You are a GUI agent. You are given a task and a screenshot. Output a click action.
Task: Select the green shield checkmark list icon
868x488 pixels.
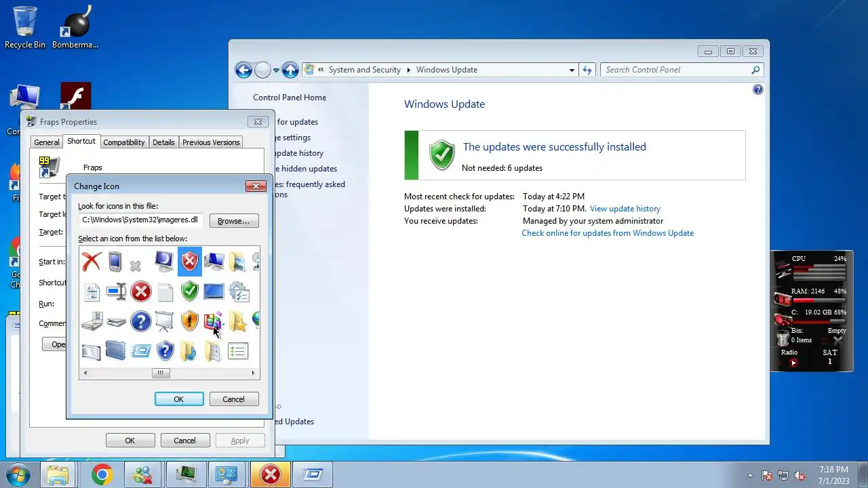tap(190, 292)
